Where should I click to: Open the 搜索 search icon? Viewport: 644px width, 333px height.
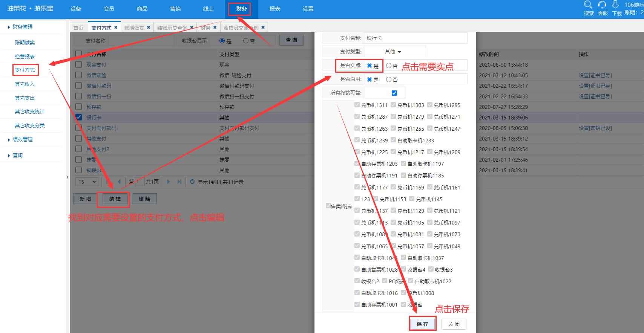coord(588,5)
